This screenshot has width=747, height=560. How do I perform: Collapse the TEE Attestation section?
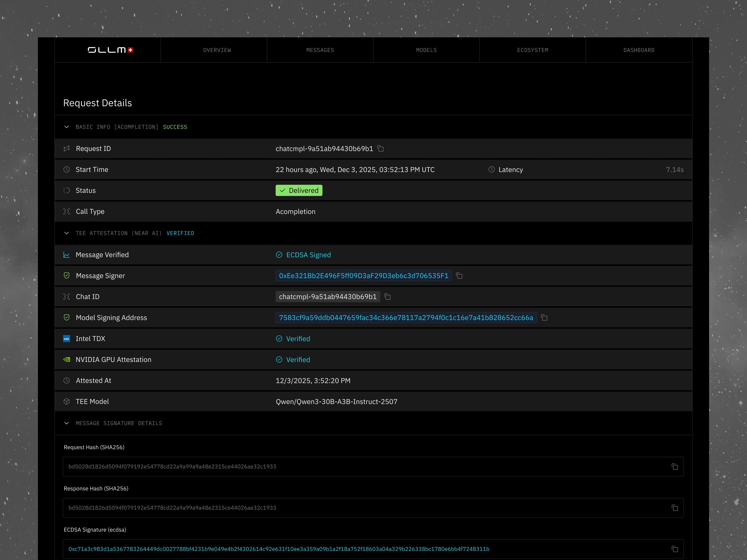67,233
